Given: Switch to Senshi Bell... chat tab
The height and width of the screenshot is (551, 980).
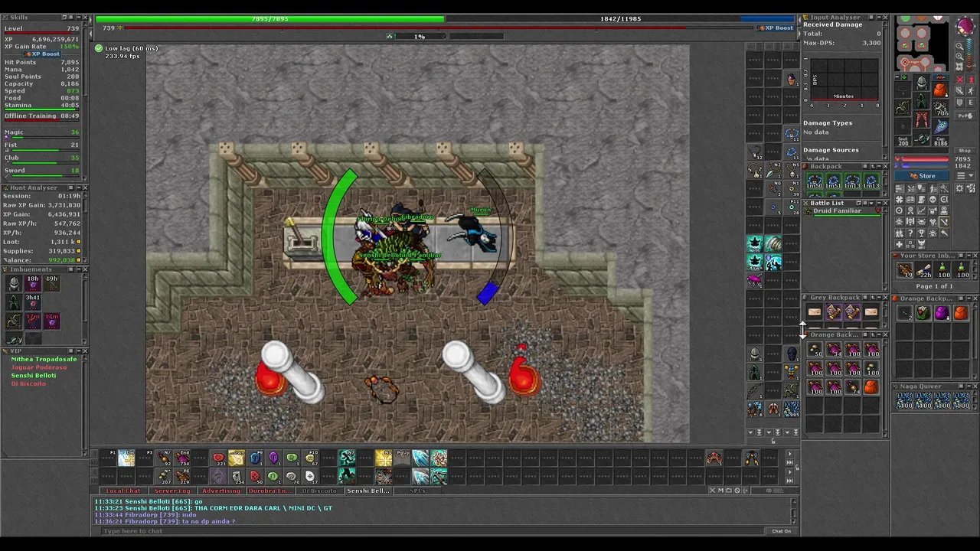Looking at the screenshot, I should [368, 491].
